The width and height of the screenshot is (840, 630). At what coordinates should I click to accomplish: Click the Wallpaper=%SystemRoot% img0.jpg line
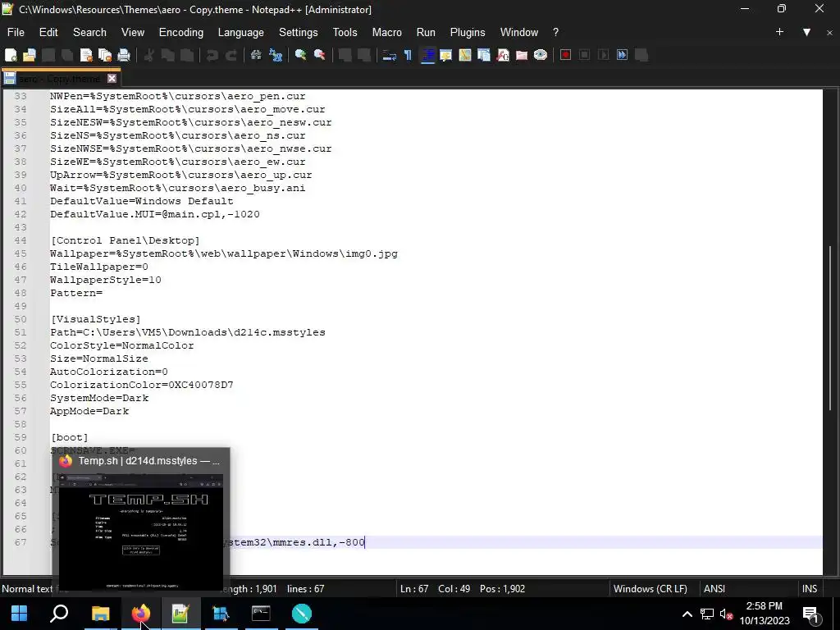[224, 253]
